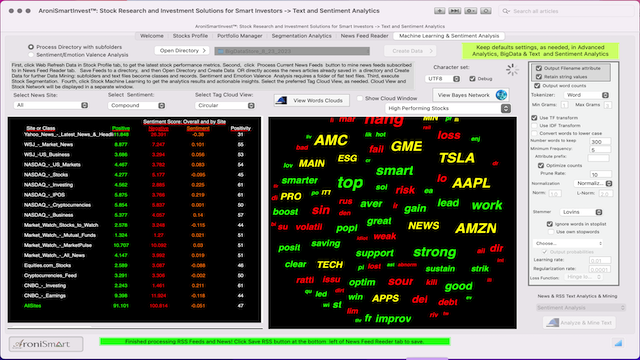This screenshot has width=640, height=360.
Task: Click the green status bar message
Action: [275, 342]
